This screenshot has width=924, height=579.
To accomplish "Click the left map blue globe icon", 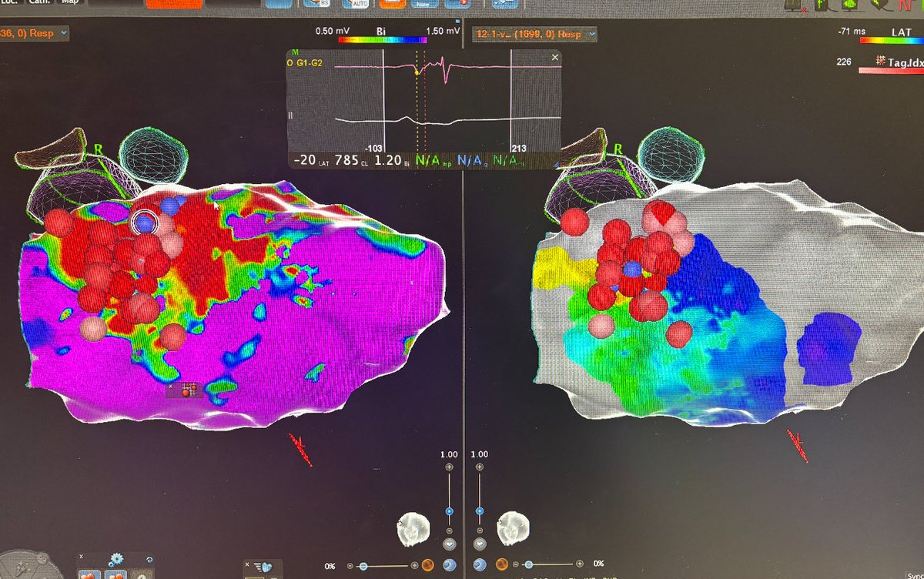I will pos(449,565).
